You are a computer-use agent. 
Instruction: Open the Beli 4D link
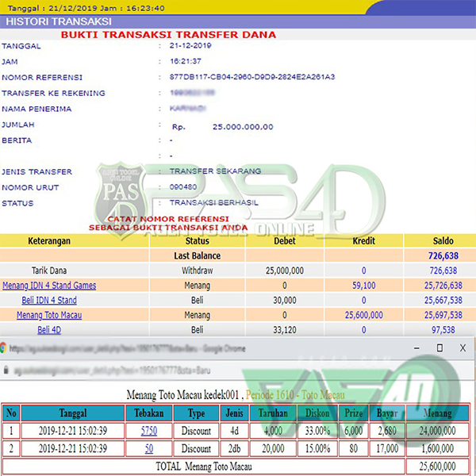(49, 330)
